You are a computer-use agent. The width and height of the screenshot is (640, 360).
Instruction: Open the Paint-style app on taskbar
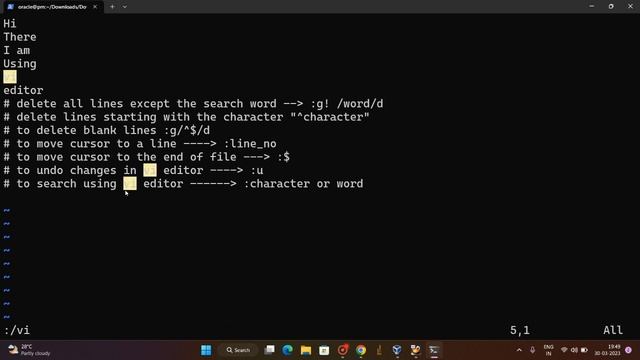(x=416, y=350)
